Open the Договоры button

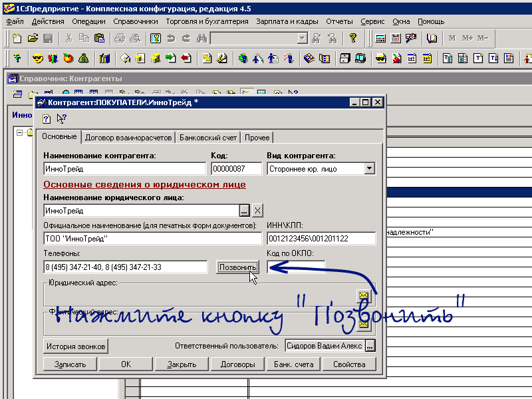237,364
